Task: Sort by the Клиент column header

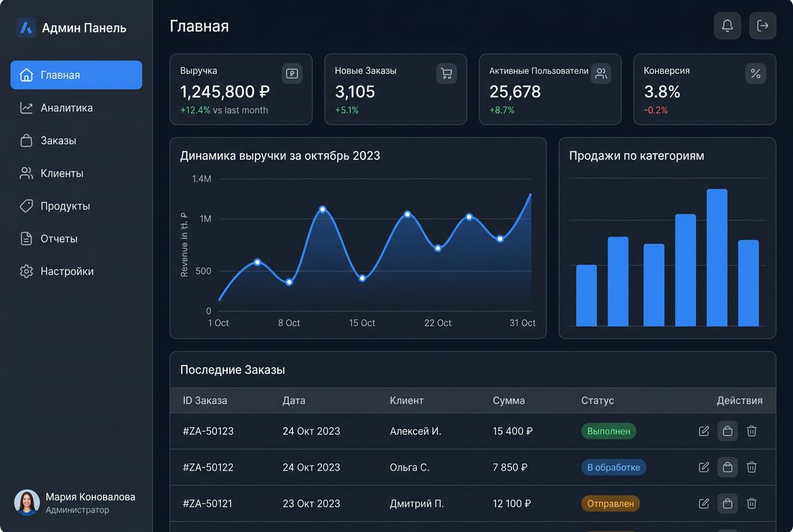Action: click(407, 400)
